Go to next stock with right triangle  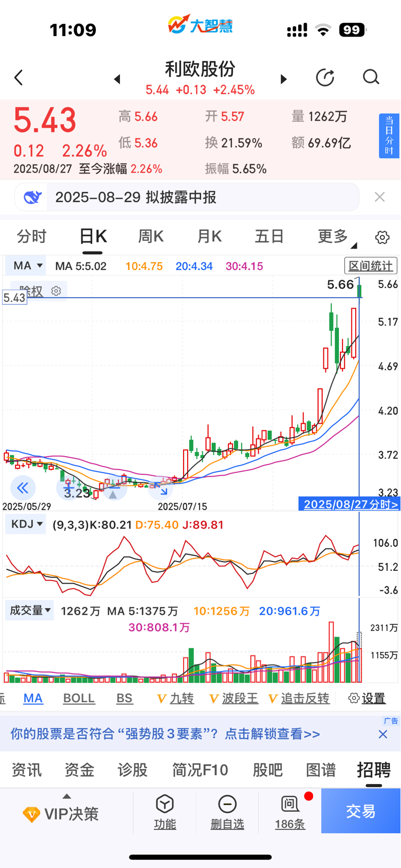tap(283, 79)
